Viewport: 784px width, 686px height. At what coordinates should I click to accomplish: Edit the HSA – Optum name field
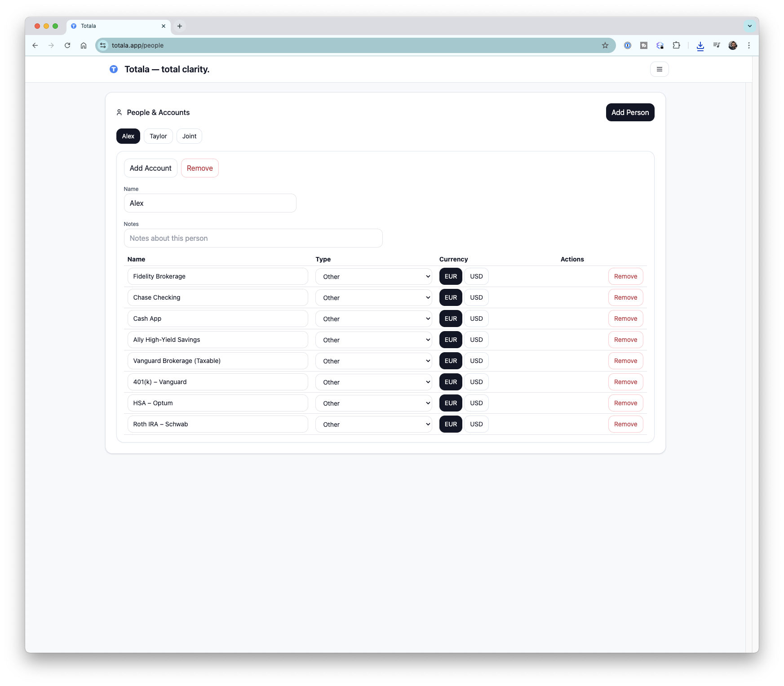click(218, 403)
